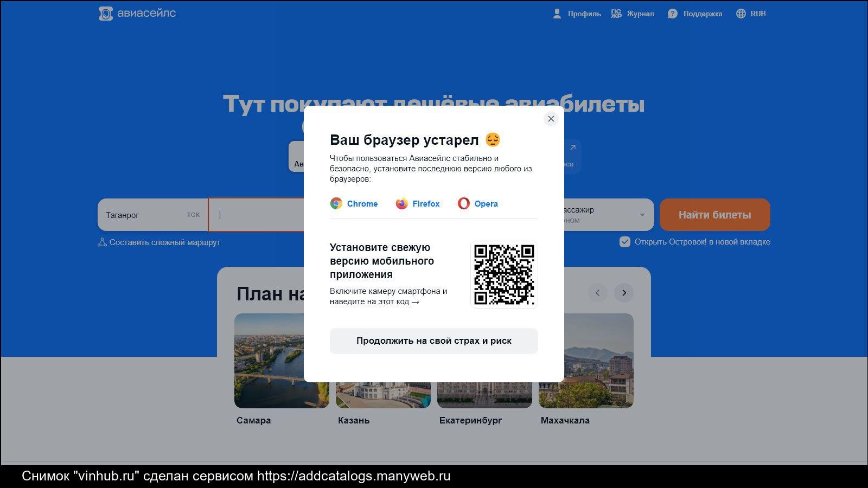Show next destinations with right arrow
Image resolution: width=868 pixels, height=488 pixels.
tap(624, 293)
